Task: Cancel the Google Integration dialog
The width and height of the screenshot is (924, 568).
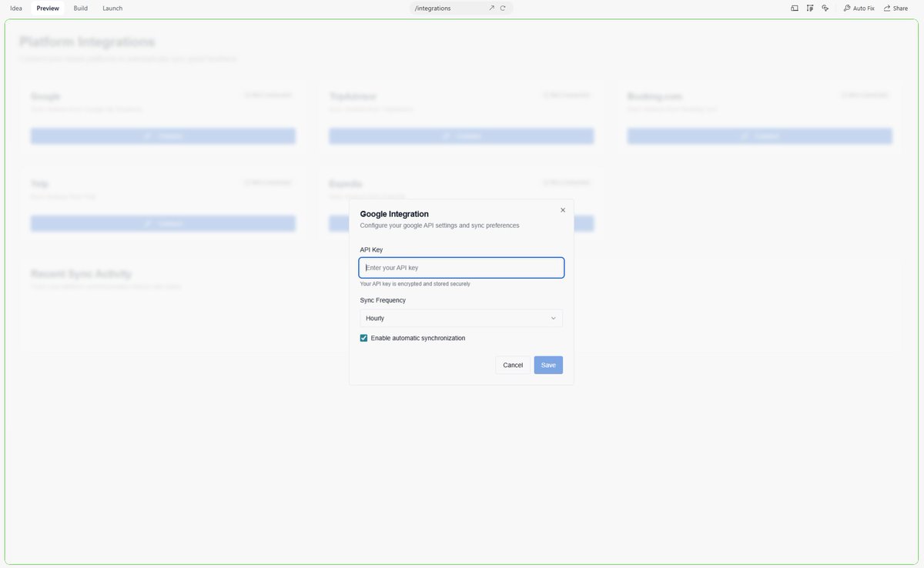Action: tap(513, 365)
